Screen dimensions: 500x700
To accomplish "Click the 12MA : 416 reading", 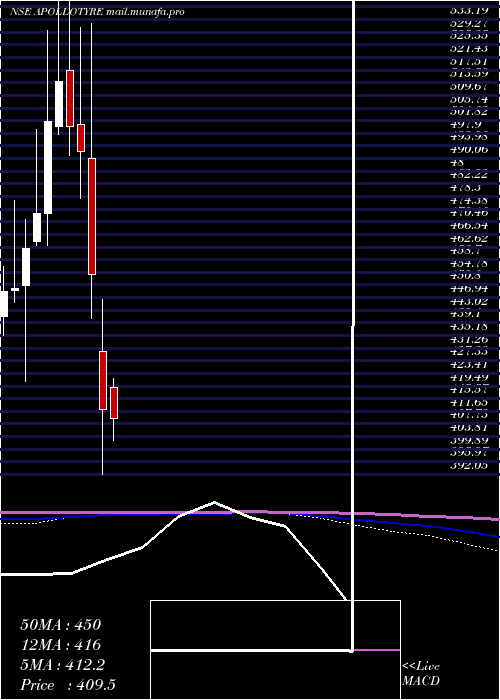I will point(61,645).
